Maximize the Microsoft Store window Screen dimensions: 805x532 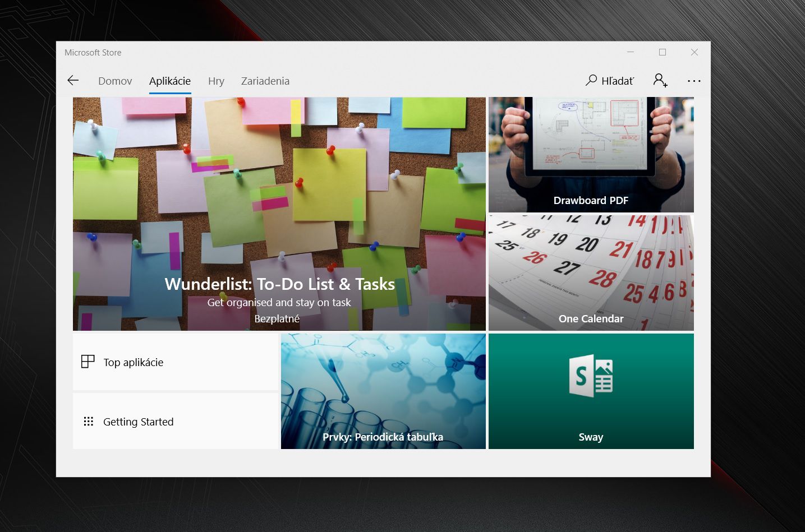663,52
